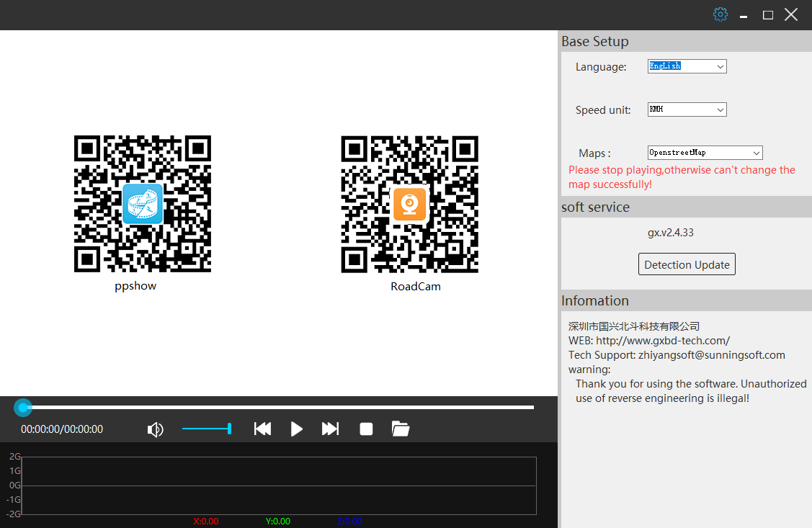Click the playback position handle
Image resolution: width=812 pixels, height=528 pixels.
(x=24, y=408)
